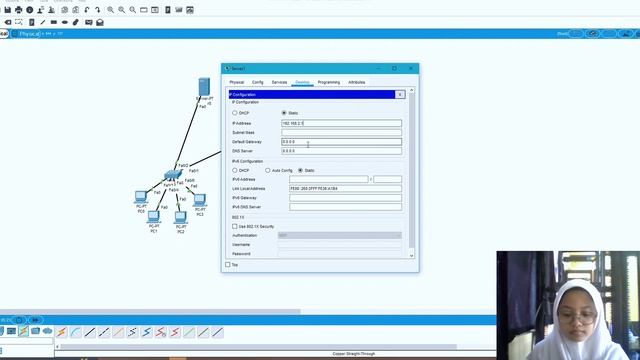Viewport: 640px width, 360px height.
Task: Select the Draw Ellipse tool
Action: [x=64, y=22]
